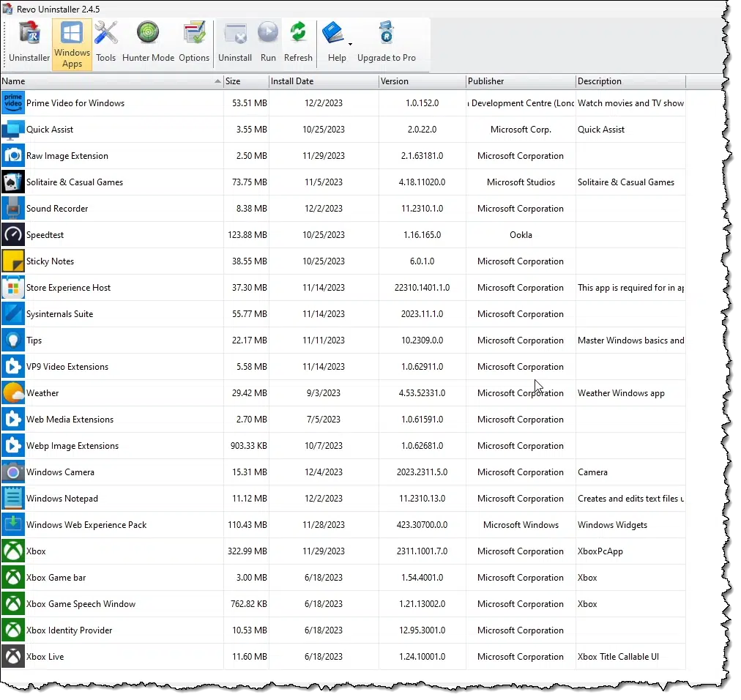Select the Xbox Identity Provider icon
This screenshot has height=700, width=741.
(13, 630)
